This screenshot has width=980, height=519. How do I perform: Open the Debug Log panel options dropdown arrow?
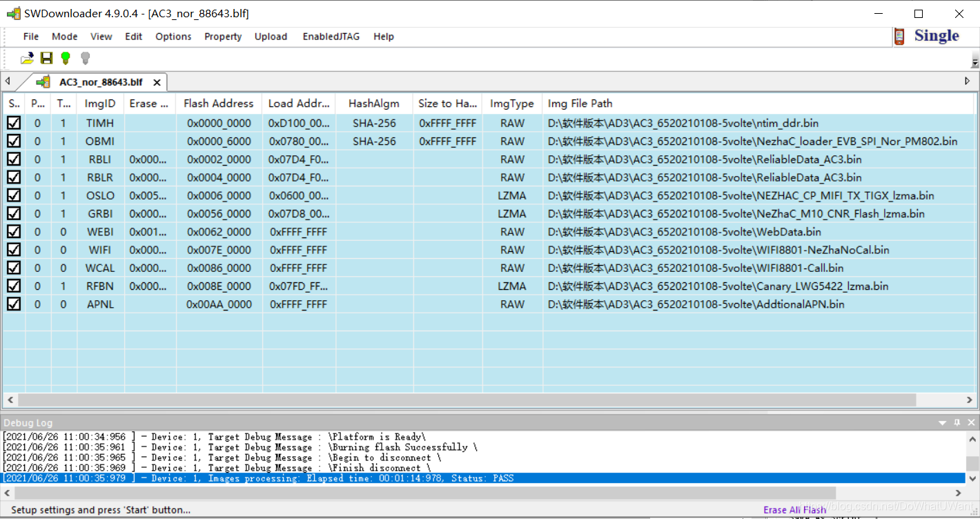pyautogui.click(x=943, y=422)
